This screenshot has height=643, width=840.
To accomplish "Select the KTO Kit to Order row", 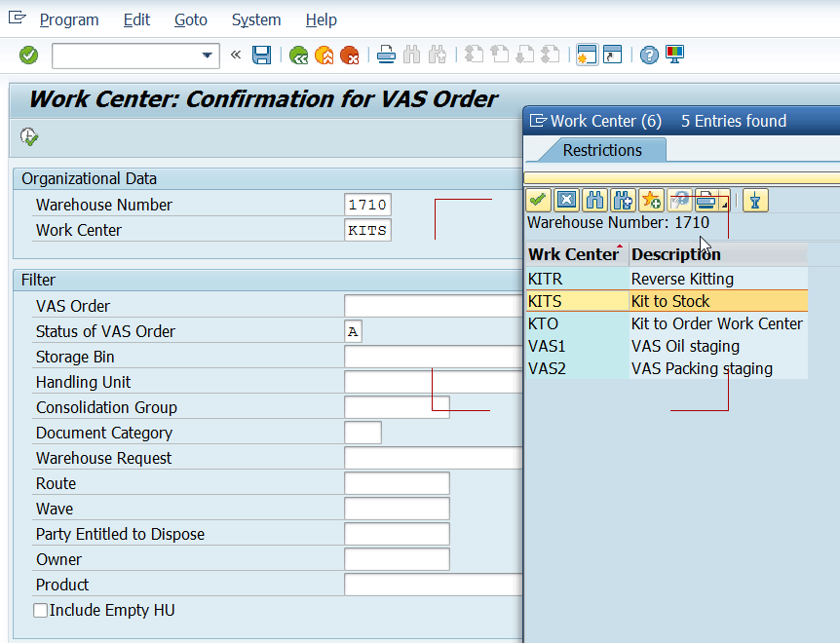I will click(667, 323).
